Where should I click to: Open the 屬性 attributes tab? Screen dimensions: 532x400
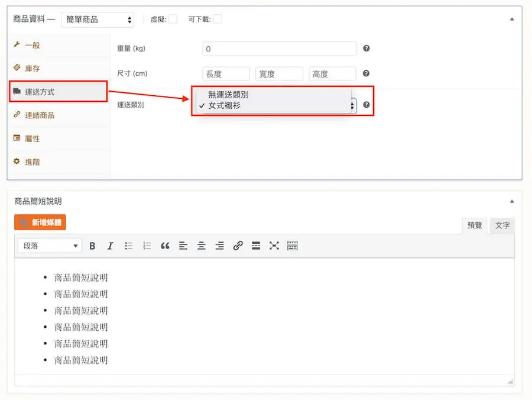tap(59, 138)
